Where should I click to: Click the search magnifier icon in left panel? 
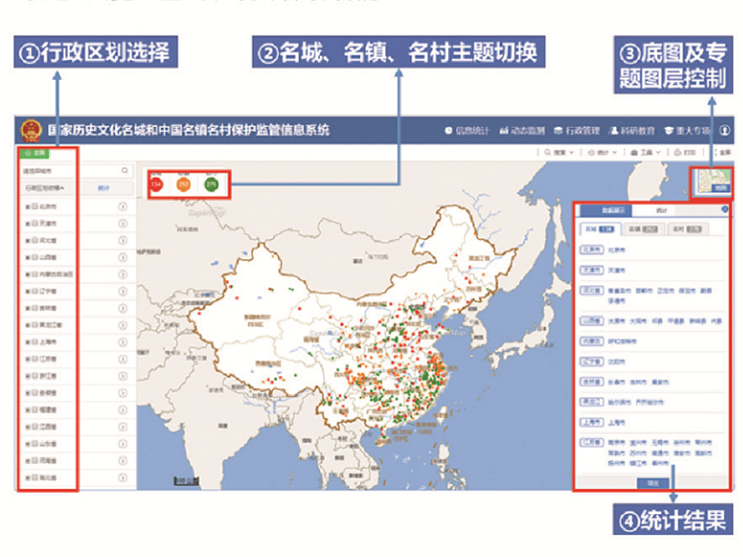point(125,171)
